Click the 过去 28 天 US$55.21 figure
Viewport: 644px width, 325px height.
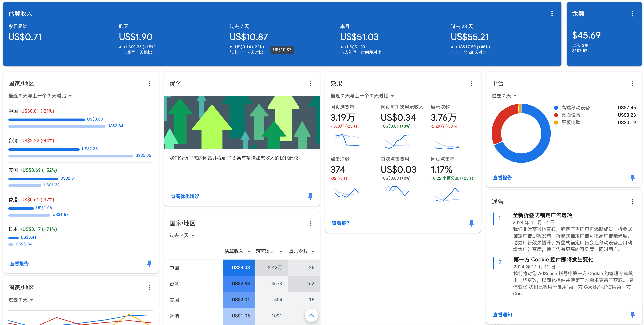click(469, 37)
